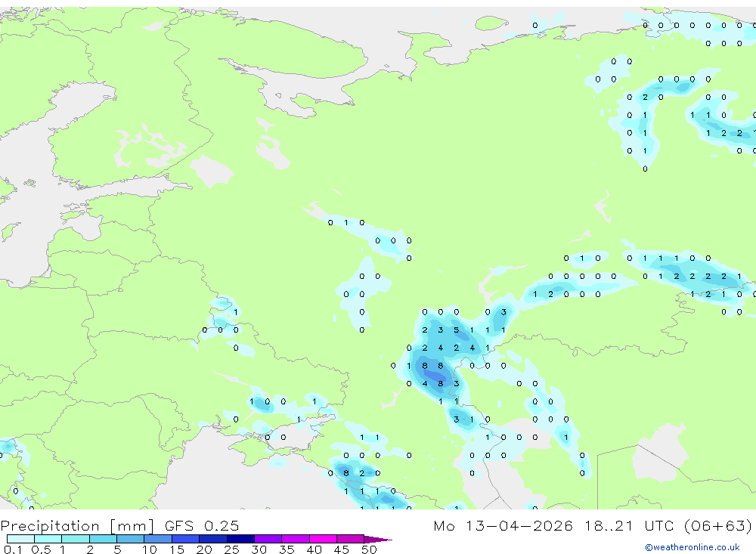Click the 15–20 mm legend color swatch
This screenshot has height=554, width=756.
click(186, 539)
